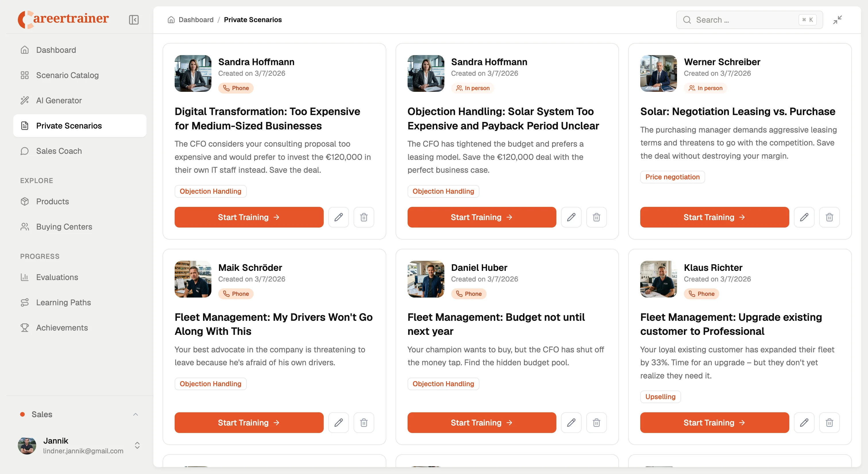Start Training for Solar System Too Expensive

pyautogui.click(x=481, y=217)
